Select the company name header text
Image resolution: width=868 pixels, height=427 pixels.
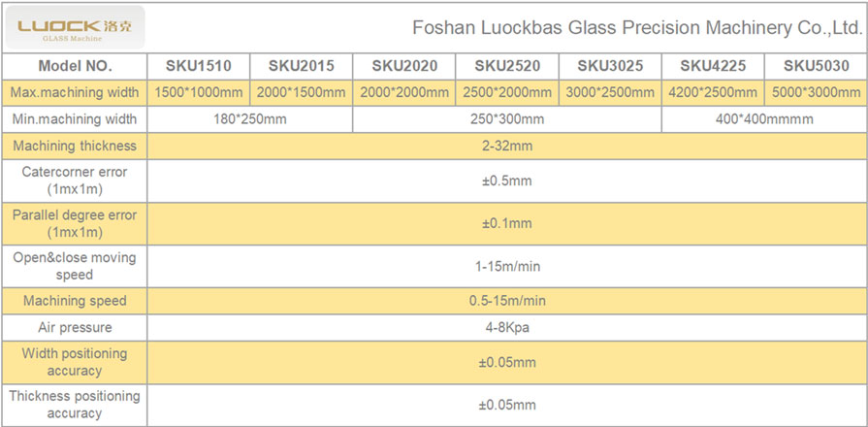point(637,28)
